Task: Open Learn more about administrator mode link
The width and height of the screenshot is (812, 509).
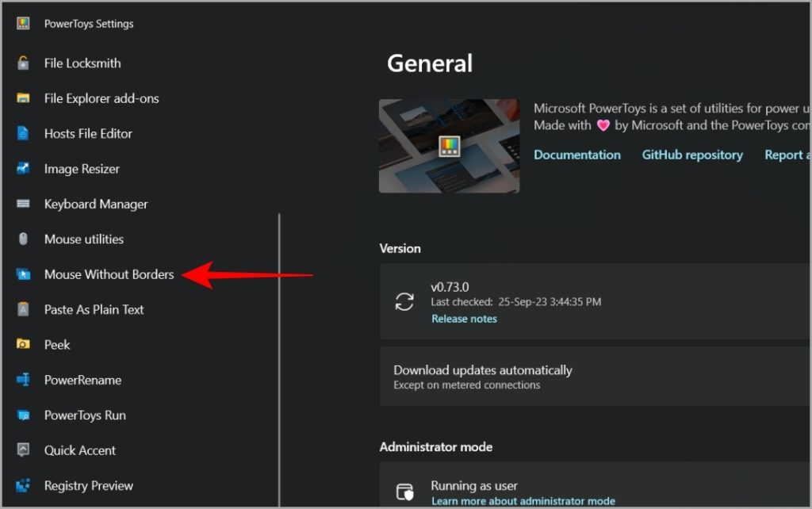Action: coord(523,501)
